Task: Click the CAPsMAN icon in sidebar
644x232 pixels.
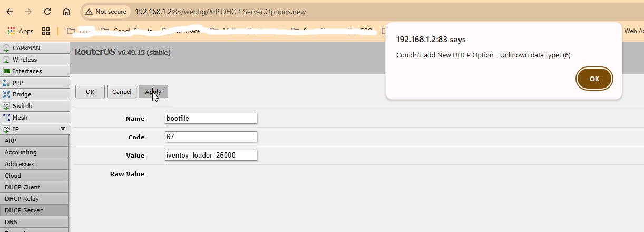Action: (6, 48)
